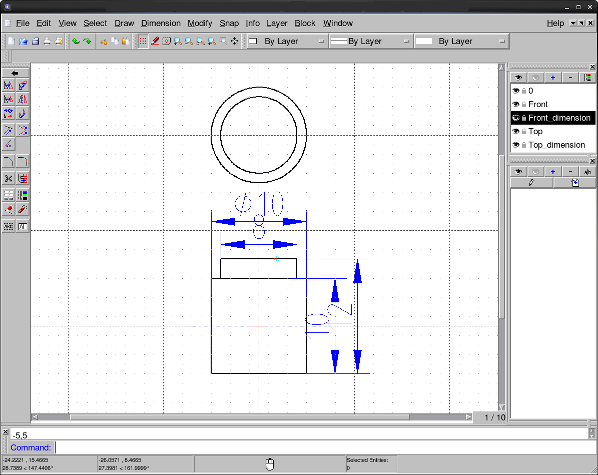Toggle the red dotted grid button
The image size is (598, 475).
pyautogui.click(x=143, y=41)
